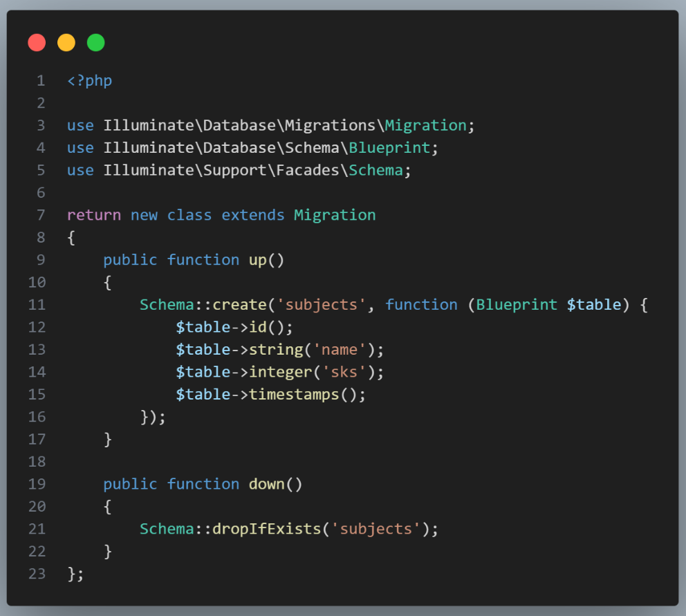The height and width of the screenshot is (616, 686).
Task: Click the yellow traffic light button
Action: pyautogui.click(x=66, y=42)
